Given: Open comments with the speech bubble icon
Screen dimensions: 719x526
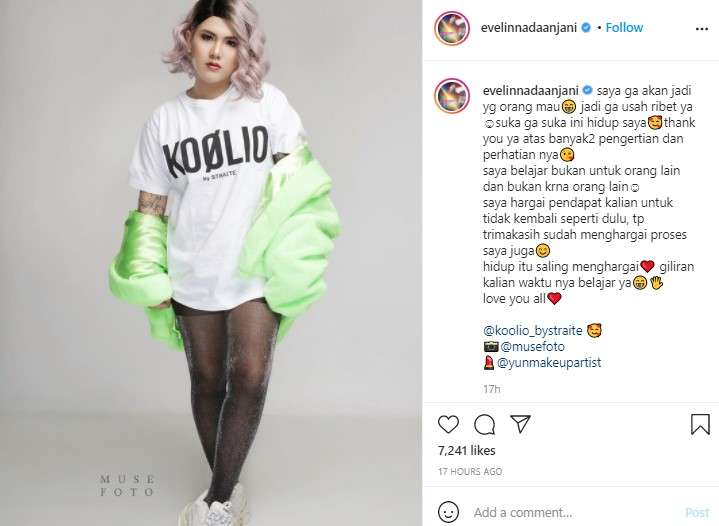Looking at the screenshot, I should 484,424.
